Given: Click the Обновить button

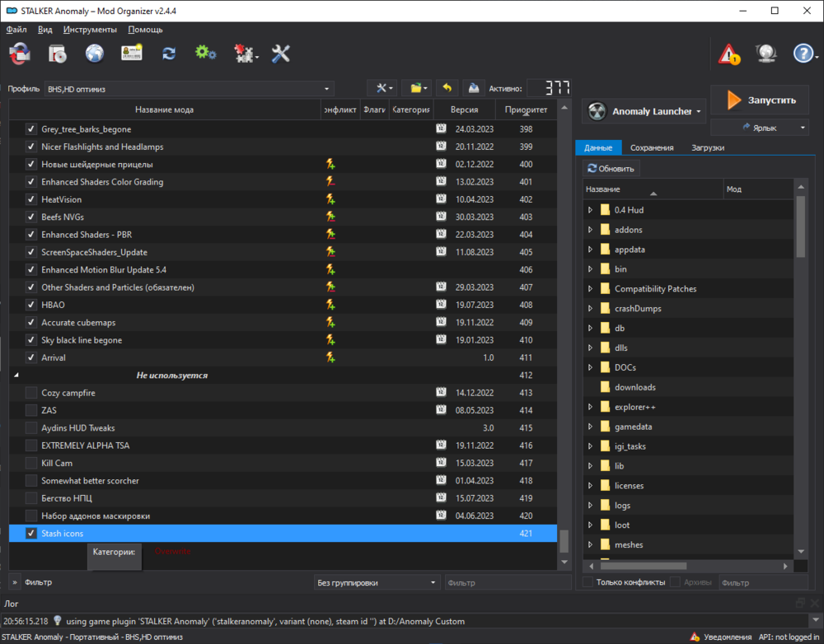Looking at the screenshot, I should 611,168.
